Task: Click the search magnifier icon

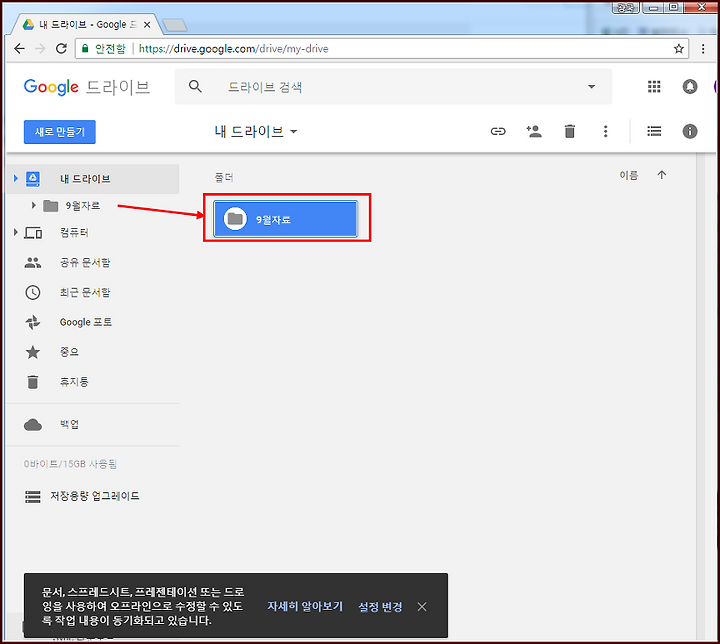Action: tap(195, 86)
